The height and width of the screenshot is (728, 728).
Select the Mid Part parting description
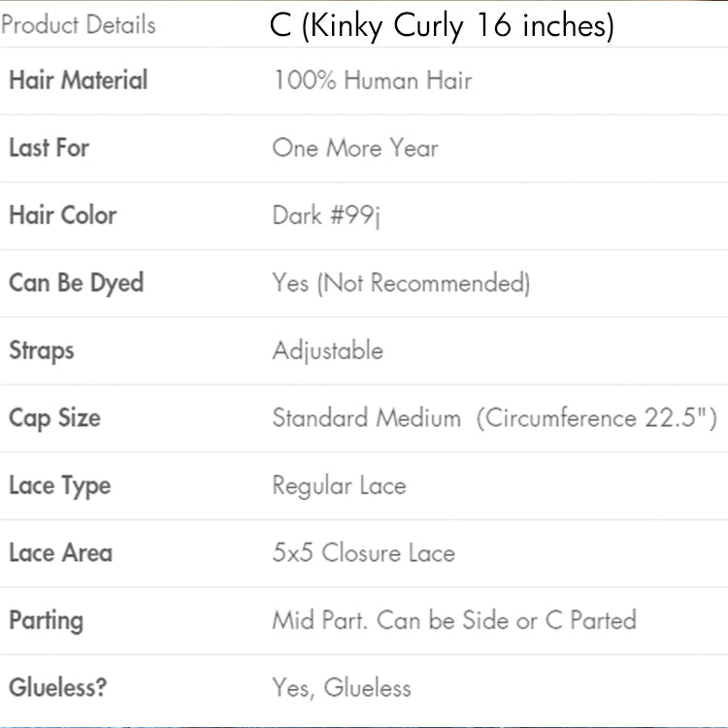click(x=453, y=620)
